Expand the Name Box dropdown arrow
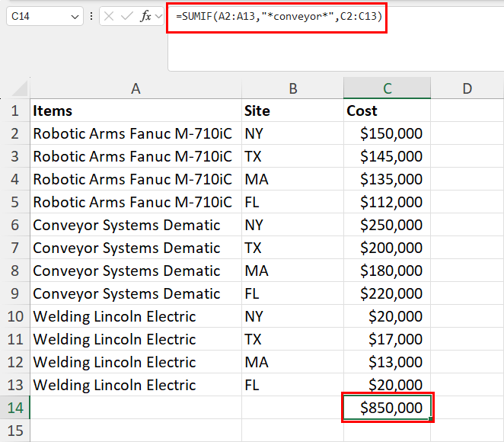The width and height of the screenshot is (504, 442). [75, 17]
